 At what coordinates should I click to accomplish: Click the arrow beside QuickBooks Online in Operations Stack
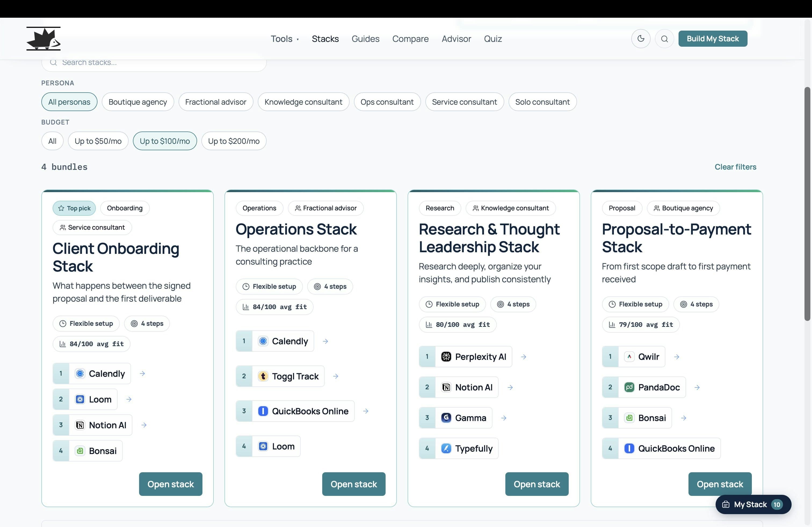click(x=366, y=411)
